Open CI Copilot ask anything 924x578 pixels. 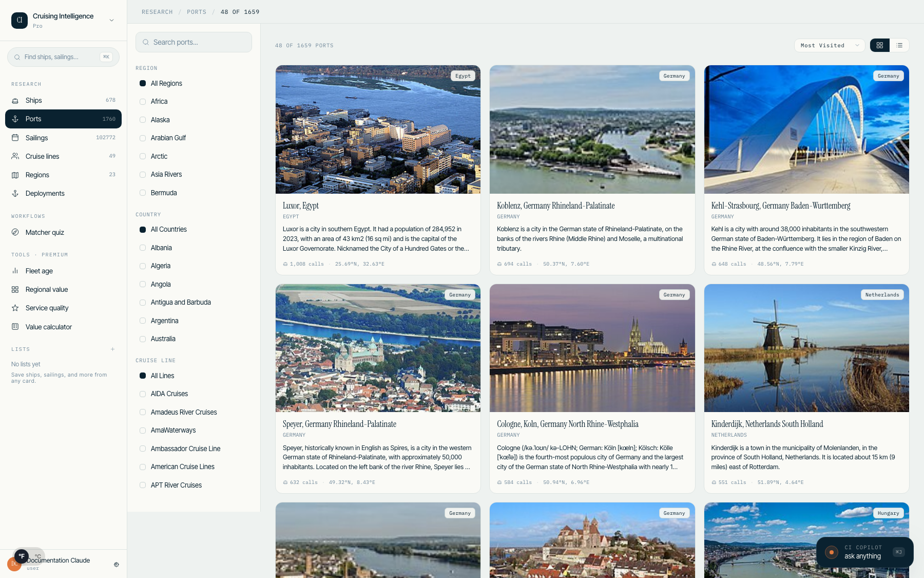pyautogui.click(x=865, y=552)
